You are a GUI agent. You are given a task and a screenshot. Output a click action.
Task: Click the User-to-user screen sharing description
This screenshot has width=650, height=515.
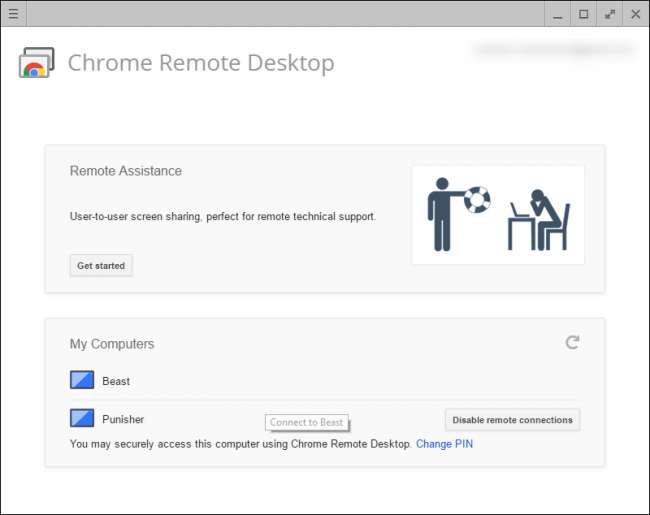(223, 216)
